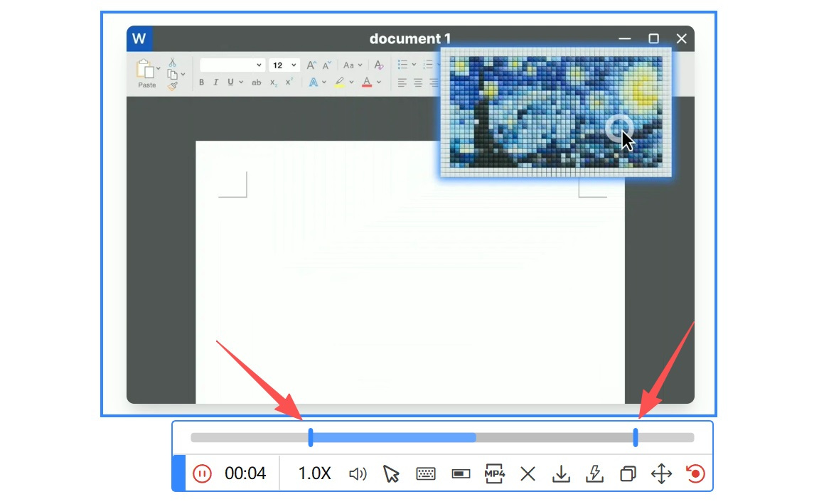Copy the recording to clipboard

coord(628,474)
